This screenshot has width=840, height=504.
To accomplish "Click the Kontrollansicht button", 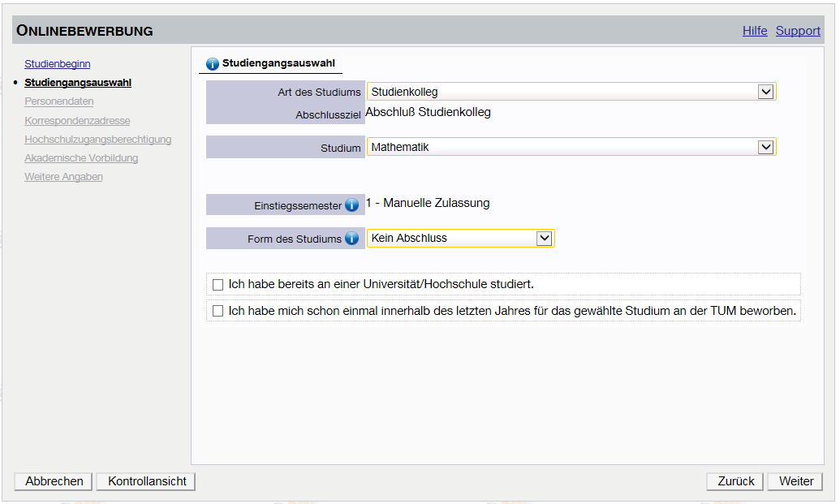I will coord(146,481).
